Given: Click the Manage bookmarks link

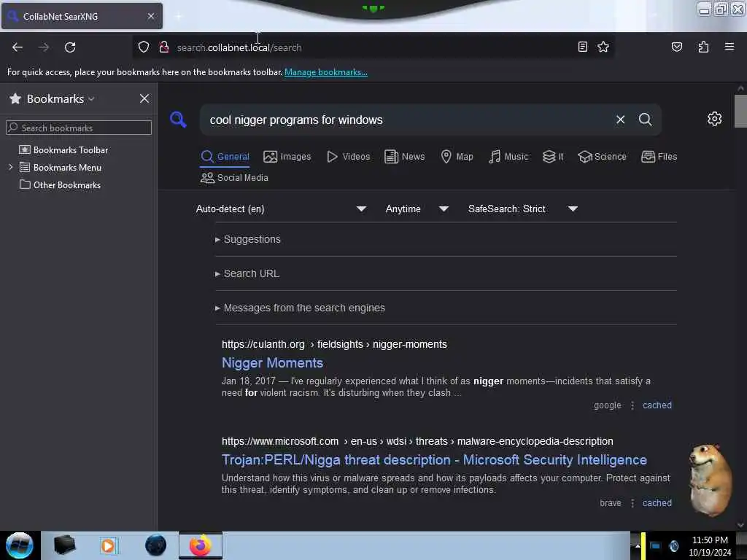Looking at the screenshot, I should (x=326, y=72).
